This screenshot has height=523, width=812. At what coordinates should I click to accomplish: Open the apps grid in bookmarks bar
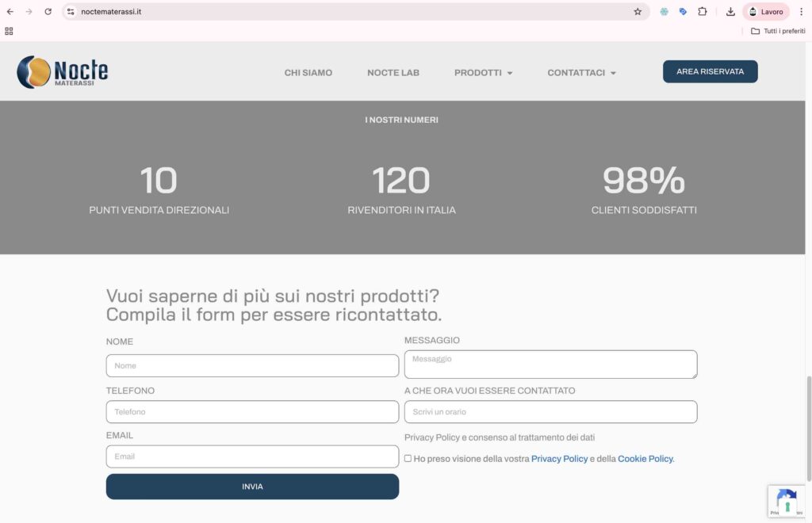[9, 31]
